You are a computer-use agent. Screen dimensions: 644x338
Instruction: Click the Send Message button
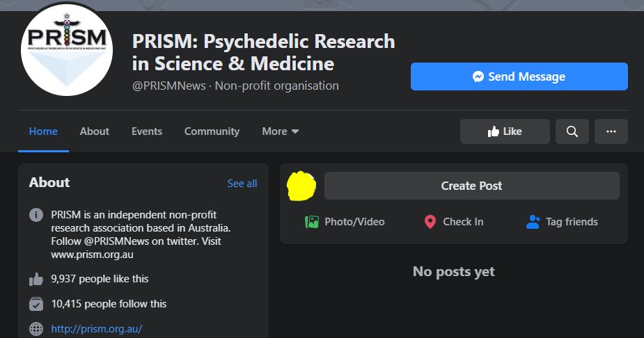tap(519, 77)
